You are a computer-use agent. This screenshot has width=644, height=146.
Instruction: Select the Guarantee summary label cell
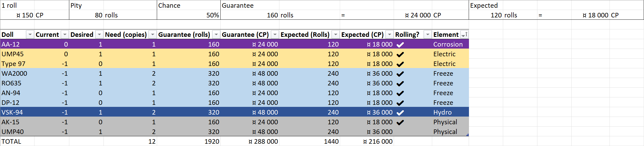point(250,5)
